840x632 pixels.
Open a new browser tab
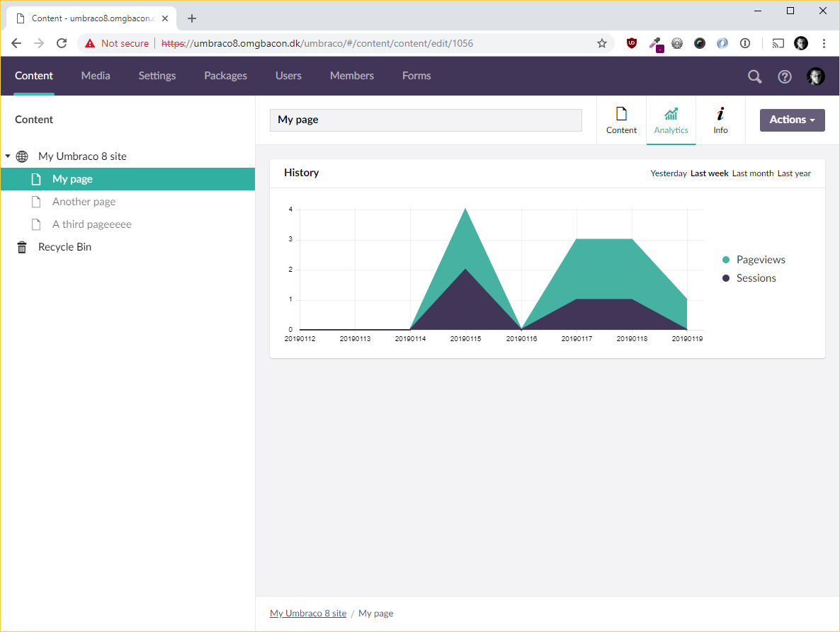point(192,18)
